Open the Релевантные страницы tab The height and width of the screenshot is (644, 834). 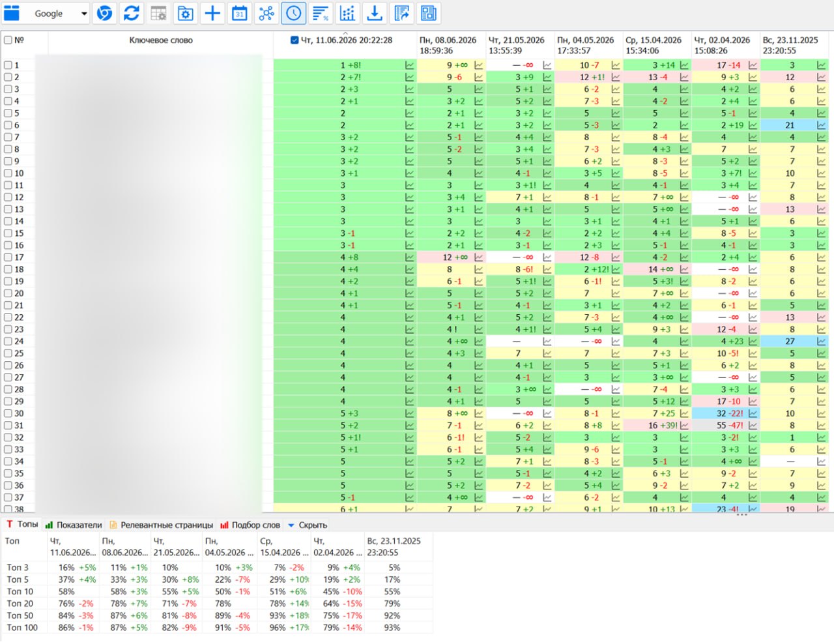161,525
